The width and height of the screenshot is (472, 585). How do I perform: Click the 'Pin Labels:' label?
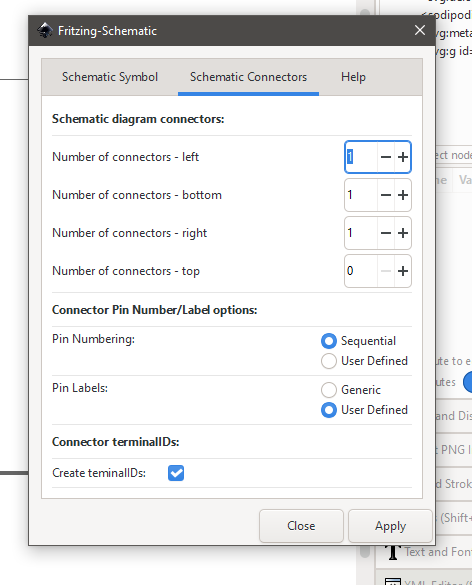click(x=80, y=388)
